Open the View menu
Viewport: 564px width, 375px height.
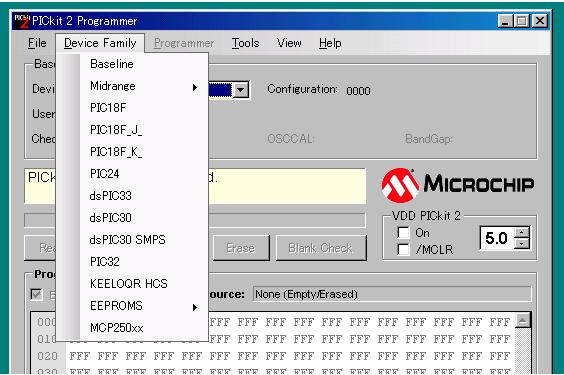(x=289, y=43)
